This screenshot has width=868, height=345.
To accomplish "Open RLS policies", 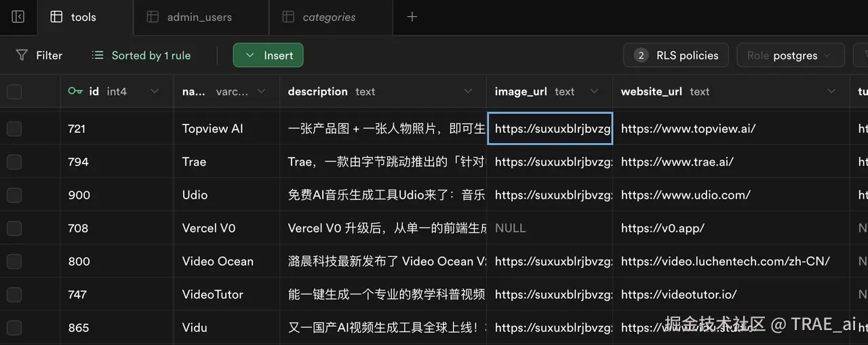I will pyautogui.click(x=675, y=56).
